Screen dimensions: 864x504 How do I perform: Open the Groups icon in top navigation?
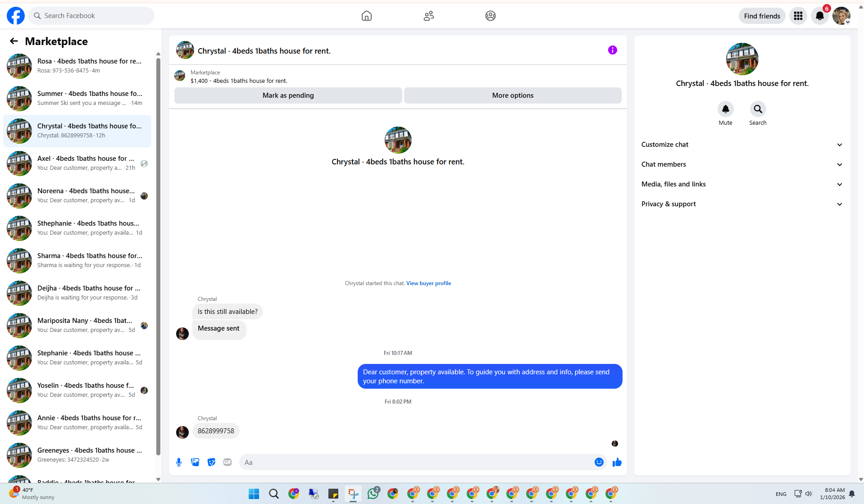click(x=491, y=16)
